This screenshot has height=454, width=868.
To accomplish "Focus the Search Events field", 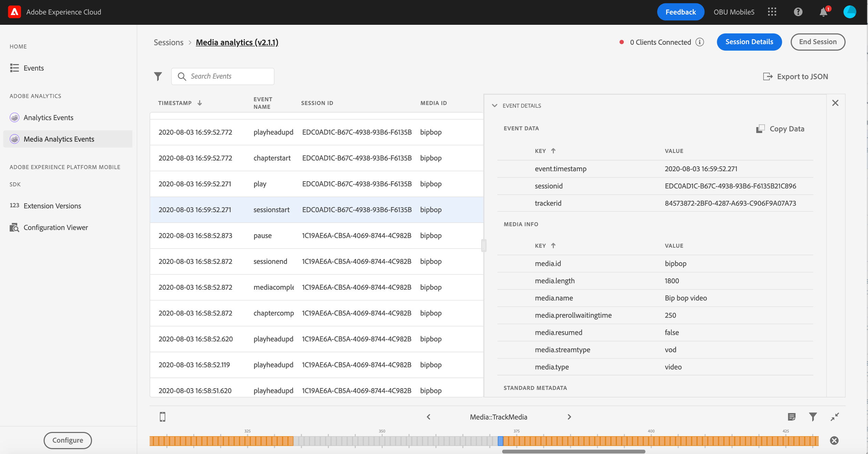I will [223, 76].
